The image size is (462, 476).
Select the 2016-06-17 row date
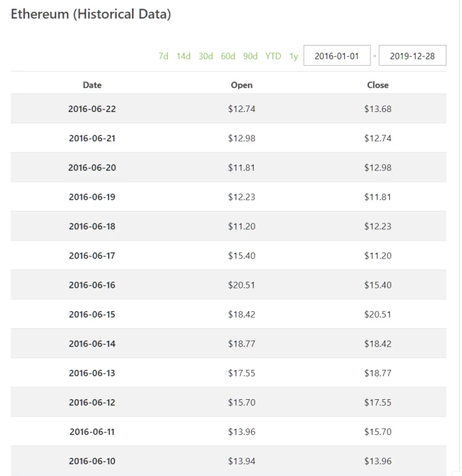92,256
